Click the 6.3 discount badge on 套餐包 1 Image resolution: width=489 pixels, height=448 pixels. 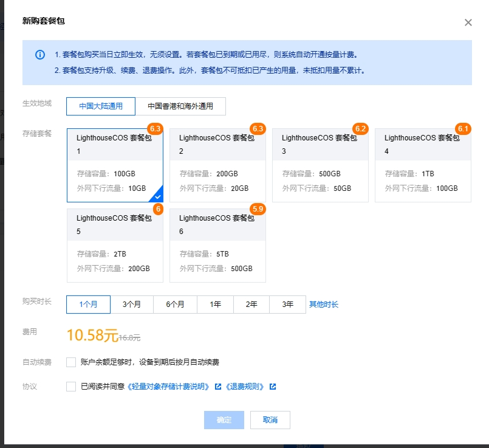[x=155, y=129]
